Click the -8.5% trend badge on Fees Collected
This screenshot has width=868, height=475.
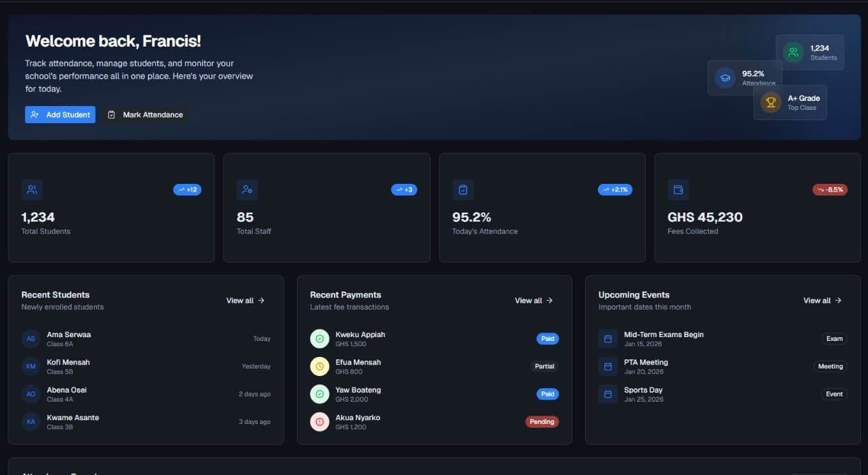tap(830, 189)
